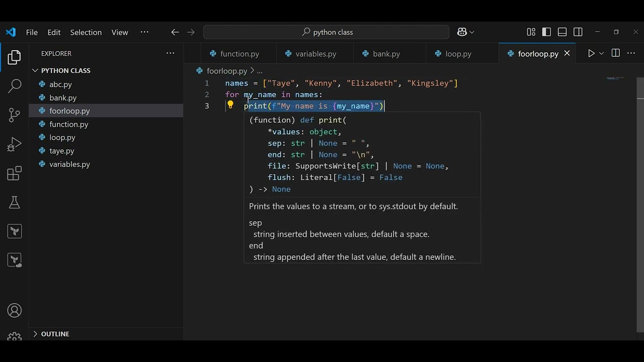Open the Explorer view in activity bar
Image resolution: width=644 pixels, height=362 pixels.
pyautogui.click(x=15, y=57)
